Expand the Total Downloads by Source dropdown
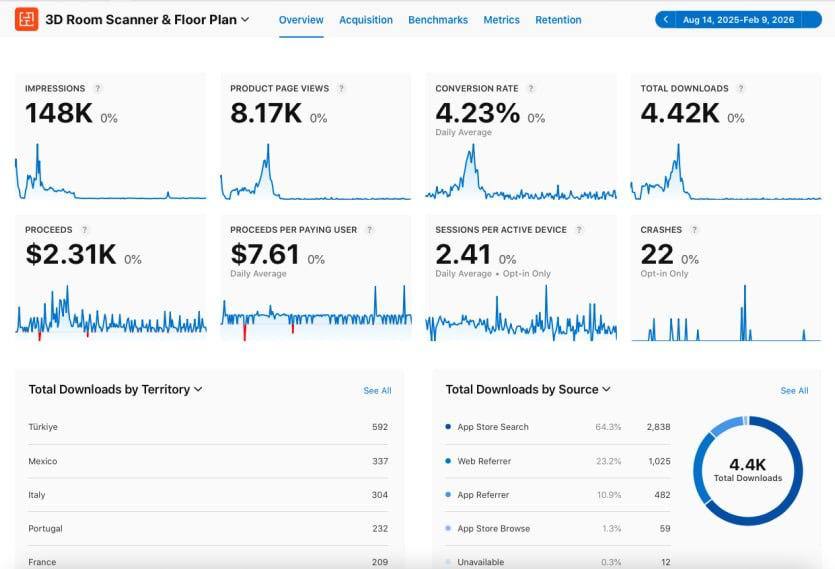835x569 pixels. (x=606, y=390)
